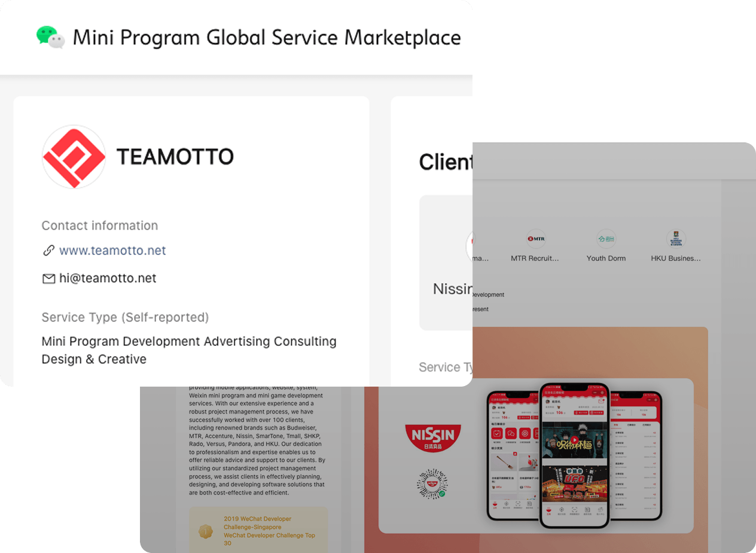Image resolution: width=756 pixels, height=553 pixels.
Task: Click the center phone mockup screenshot
Action: coord(574,455)
